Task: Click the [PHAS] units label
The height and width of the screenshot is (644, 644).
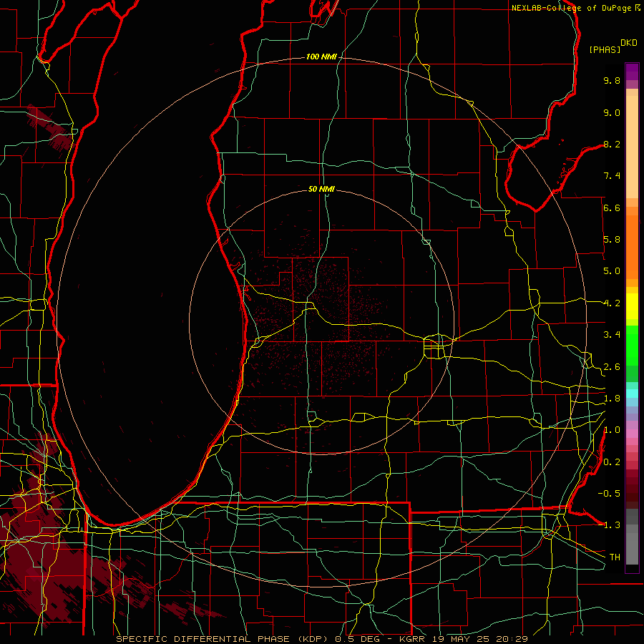Action: point(605,49)
